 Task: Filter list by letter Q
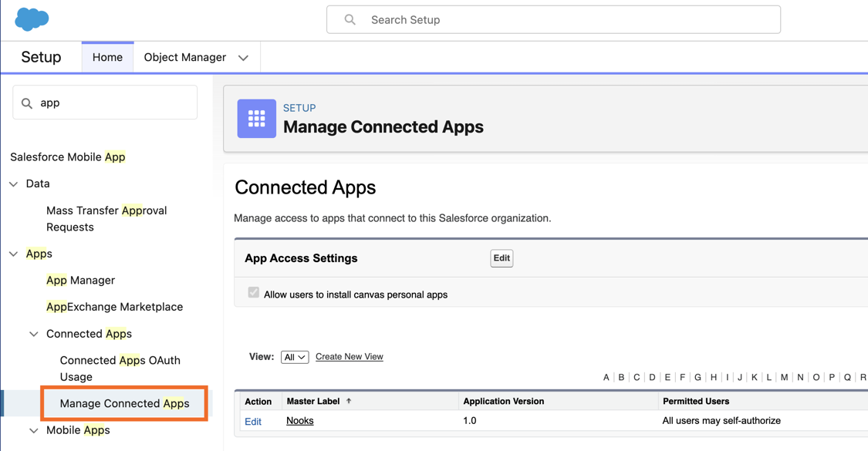847,378
